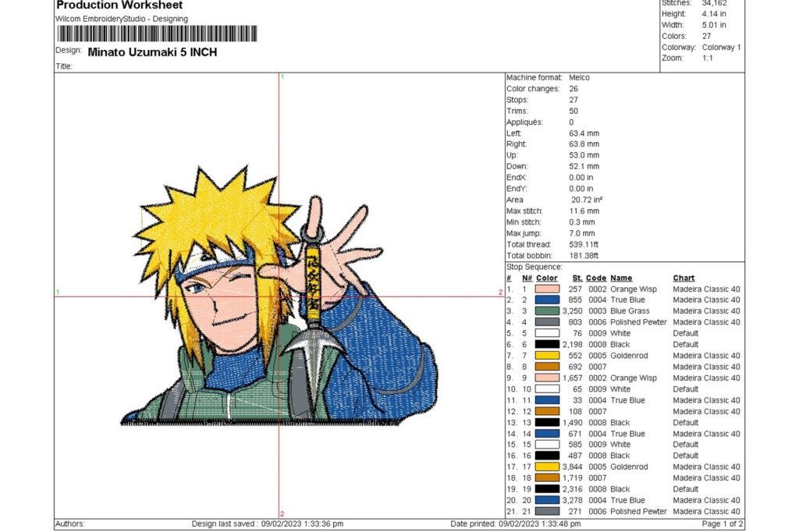
Task: Click the 'St.' column header
Action: tap(577, 278)
